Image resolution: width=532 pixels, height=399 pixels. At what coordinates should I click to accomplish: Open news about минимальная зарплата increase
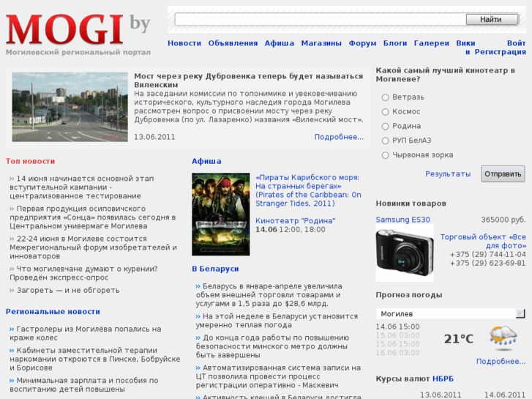[x=84, y=385]
